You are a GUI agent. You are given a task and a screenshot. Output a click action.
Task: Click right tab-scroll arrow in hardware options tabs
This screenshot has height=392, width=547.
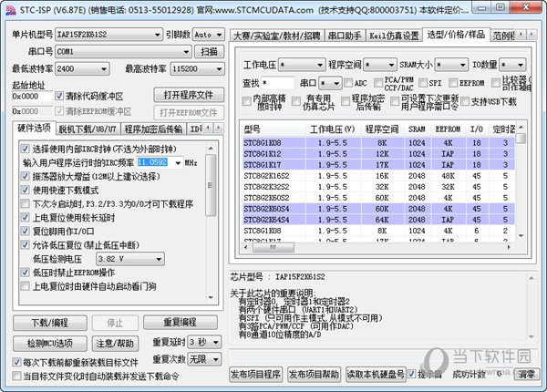(219, 128)
